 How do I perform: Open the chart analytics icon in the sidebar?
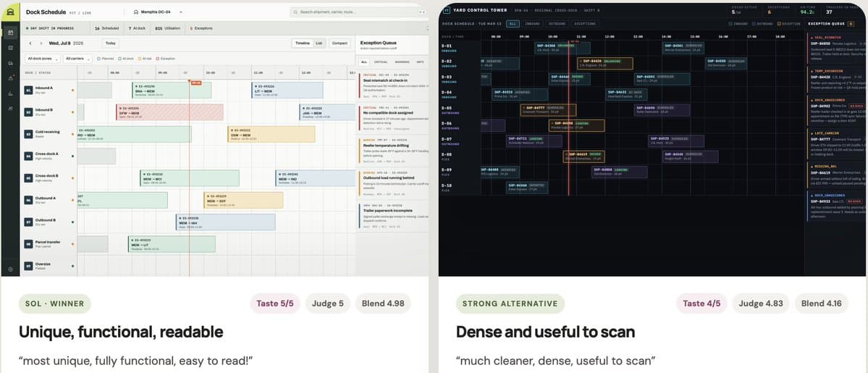pos(11,93)
